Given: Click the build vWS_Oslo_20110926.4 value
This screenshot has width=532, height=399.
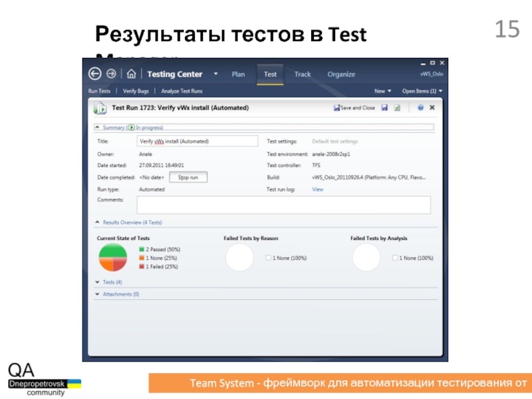Looking at the screenshot, I should pos(369,177).
